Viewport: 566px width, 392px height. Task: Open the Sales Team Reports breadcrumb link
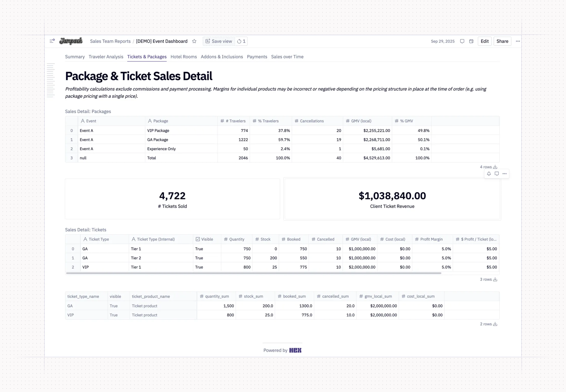[x=110, y=41]
